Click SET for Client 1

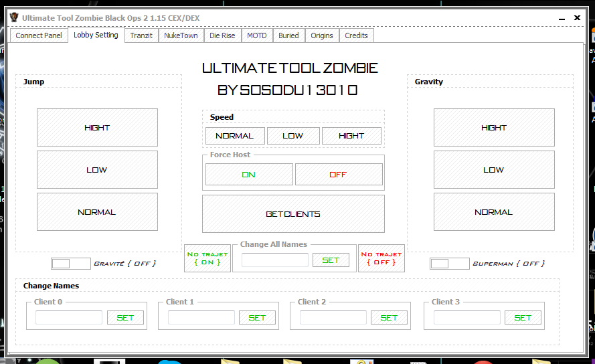[257, 317]
